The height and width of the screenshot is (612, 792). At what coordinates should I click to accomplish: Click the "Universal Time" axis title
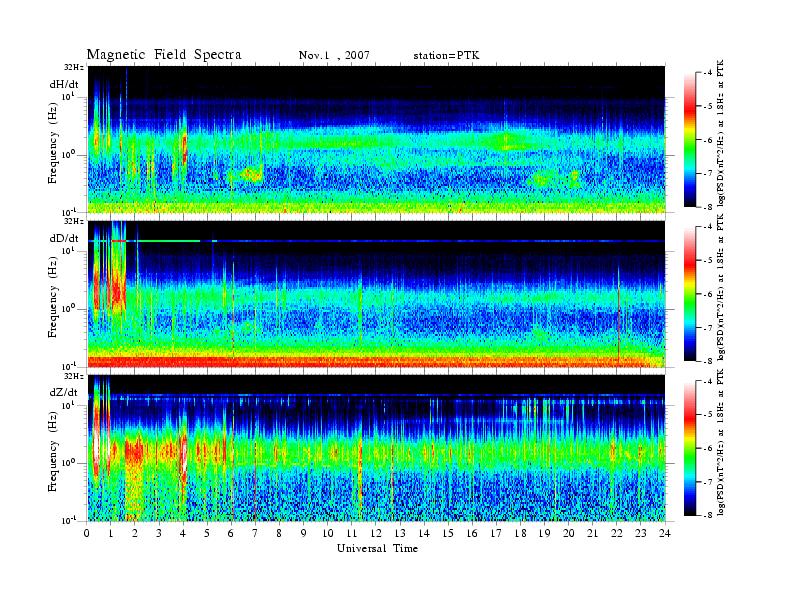[x=377, y=548]
